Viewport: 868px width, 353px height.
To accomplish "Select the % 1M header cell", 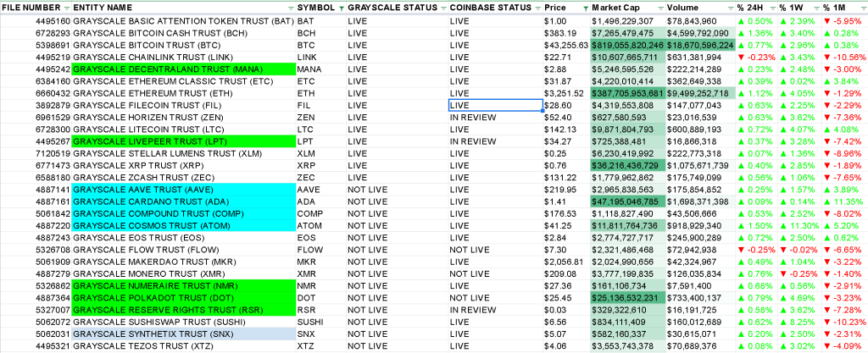I will 845,8.
